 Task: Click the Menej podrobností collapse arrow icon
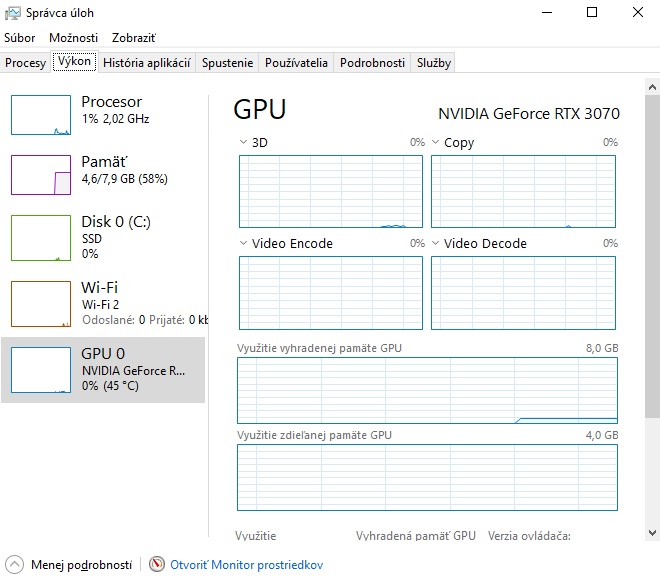[14, 564]
